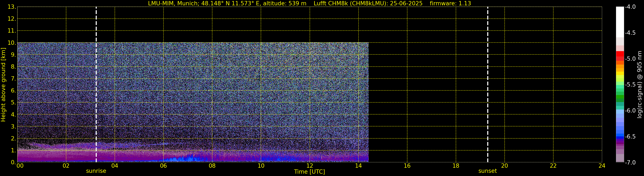Click the height axis tick label '12.'
The width and height of the screenshot is (644, 176).
pyautogui.click(x=12, y=19)
